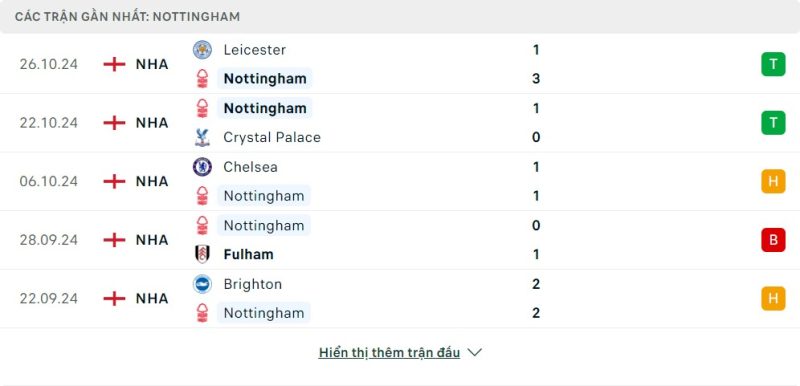800x386 pixels.
Task: Open the Crystal Palace team name link
Action: point(272,138)
